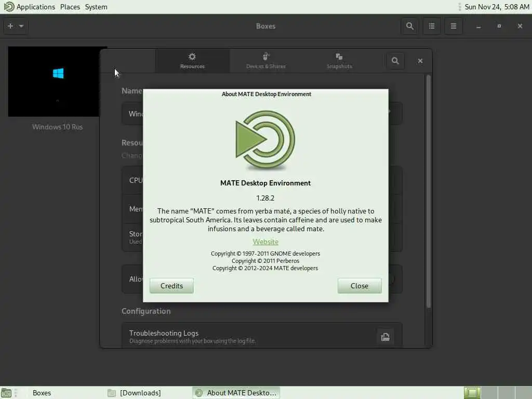Open the Boxes hamburger menu
Viewport: 532px width, 399px height.
(x=453, y=26)
